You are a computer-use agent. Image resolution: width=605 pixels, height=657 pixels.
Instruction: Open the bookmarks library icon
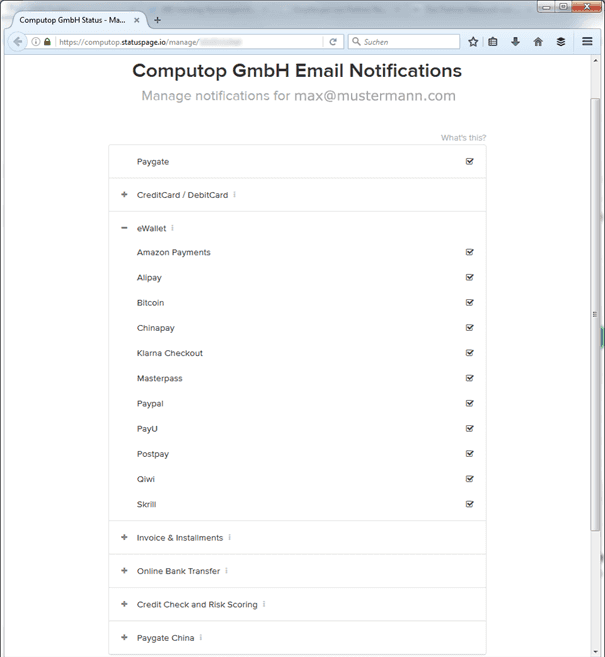click(493, 42)
